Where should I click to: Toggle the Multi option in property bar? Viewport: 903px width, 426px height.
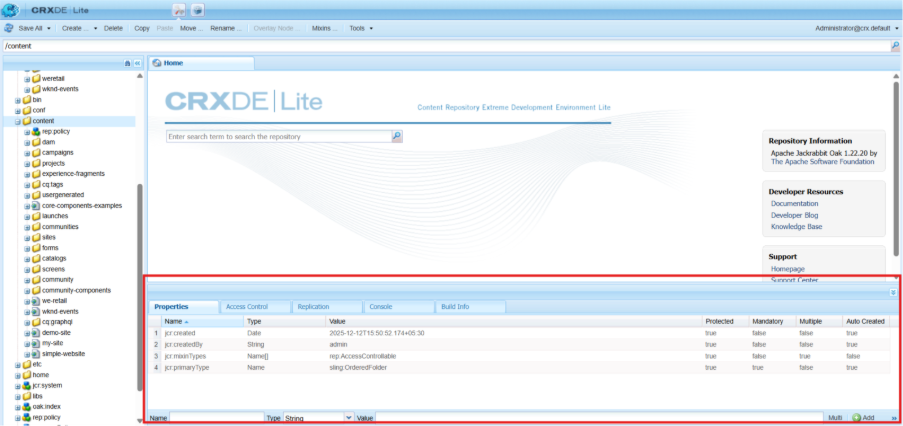pyautogui.click(x=835, y=416)
